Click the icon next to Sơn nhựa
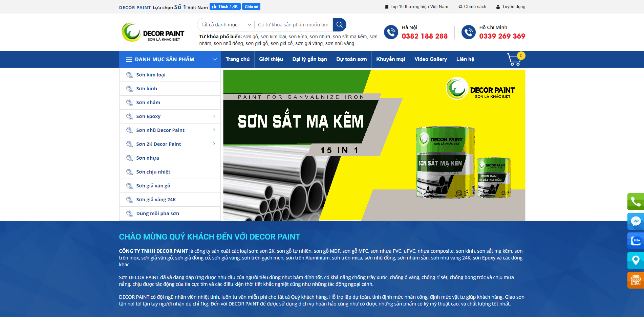This screenshot has height=317, width=644. tap(129, 158)
